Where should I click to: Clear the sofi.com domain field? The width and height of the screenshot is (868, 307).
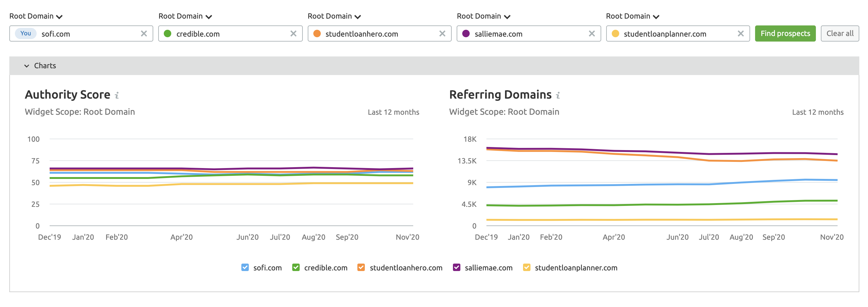click(144, 34)
